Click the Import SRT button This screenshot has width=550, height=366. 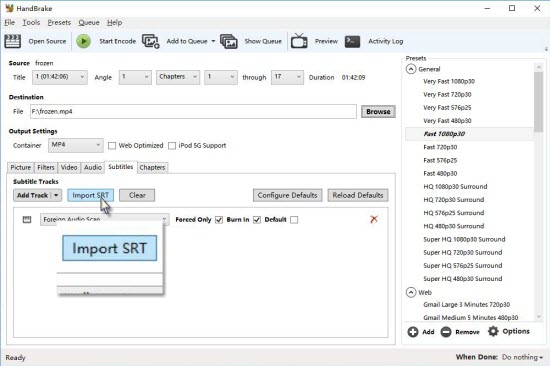(90, 195)
